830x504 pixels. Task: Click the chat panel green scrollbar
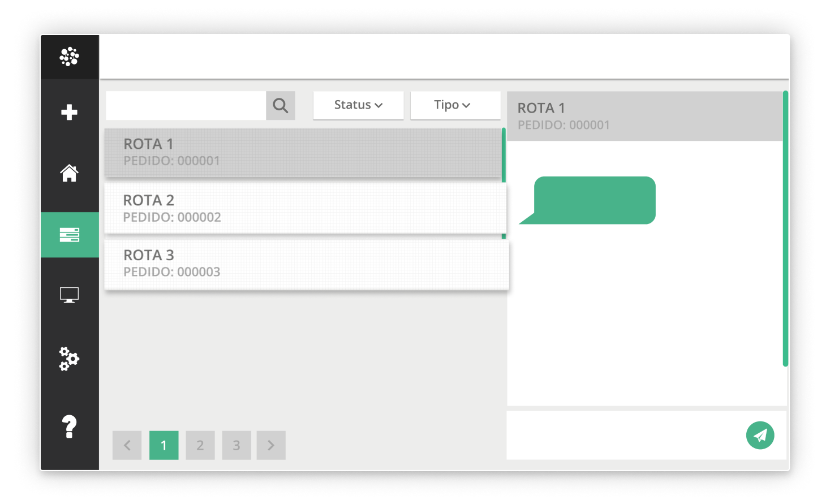coord(785,229)
